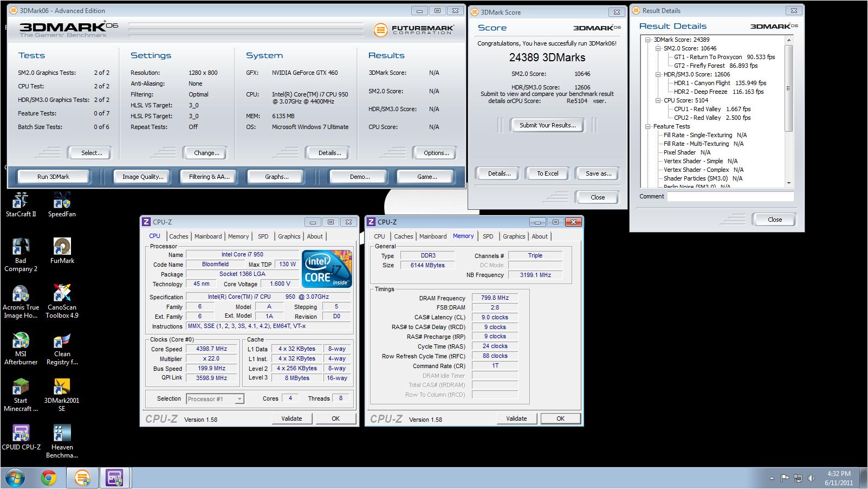Click Validate in left CPU-Z window
Image resolution: width=868 pixels, height=489 pixels.
pos(292,419)
